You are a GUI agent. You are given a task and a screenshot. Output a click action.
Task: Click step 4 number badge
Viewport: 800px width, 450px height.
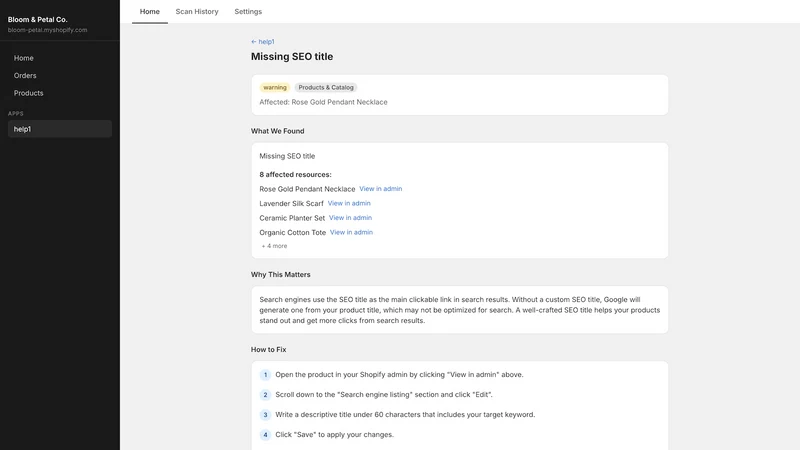point(265,435)
